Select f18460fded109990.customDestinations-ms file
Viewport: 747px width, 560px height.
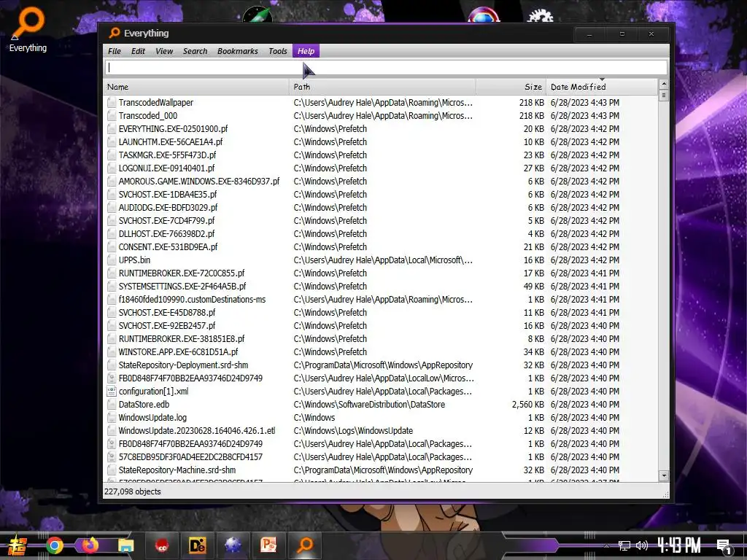pyautogui.click(x=192, y=300)
